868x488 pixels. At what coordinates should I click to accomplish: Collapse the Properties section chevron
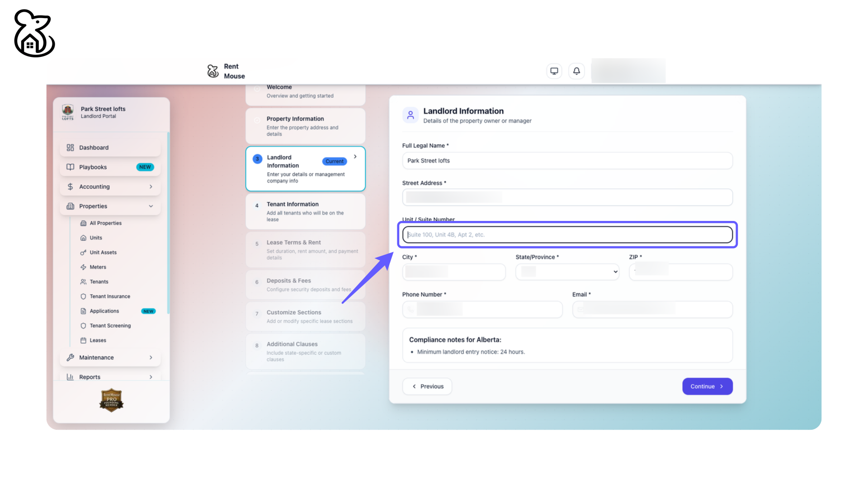pyautogui.click(x=151, y=206)
